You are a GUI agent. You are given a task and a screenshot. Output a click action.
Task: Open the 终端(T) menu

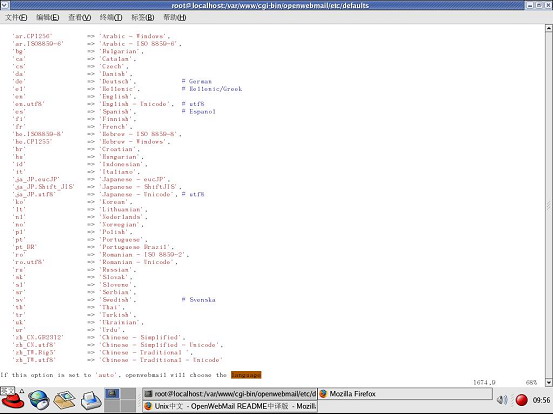[x=111, y=17]
